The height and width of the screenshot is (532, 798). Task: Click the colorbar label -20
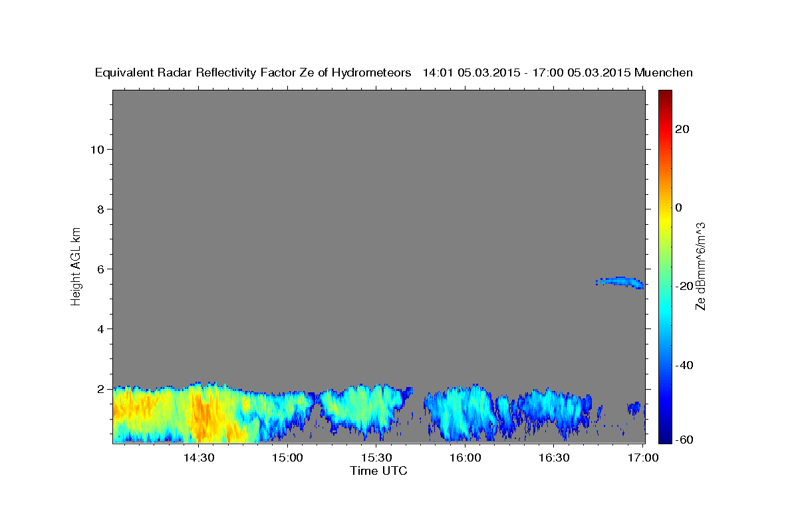(x=684, y=286)
